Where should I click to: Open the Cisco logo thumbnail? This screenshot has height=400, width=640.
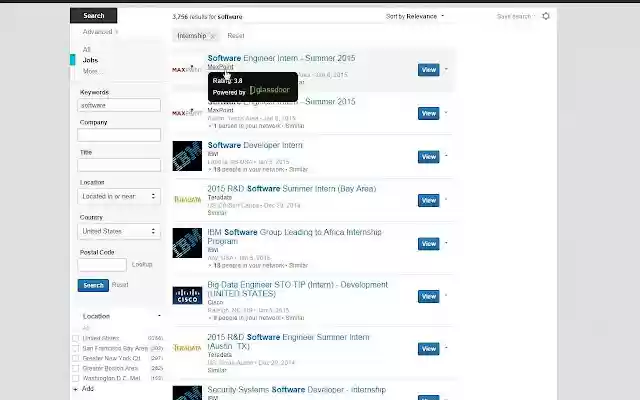tap(187, 296)
